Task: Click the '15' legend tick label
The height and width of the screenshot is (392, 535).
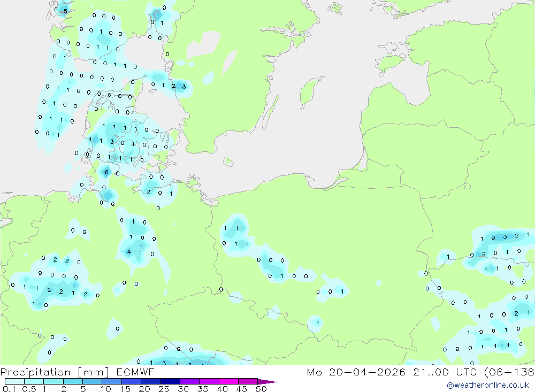Action: pos(125,389)
